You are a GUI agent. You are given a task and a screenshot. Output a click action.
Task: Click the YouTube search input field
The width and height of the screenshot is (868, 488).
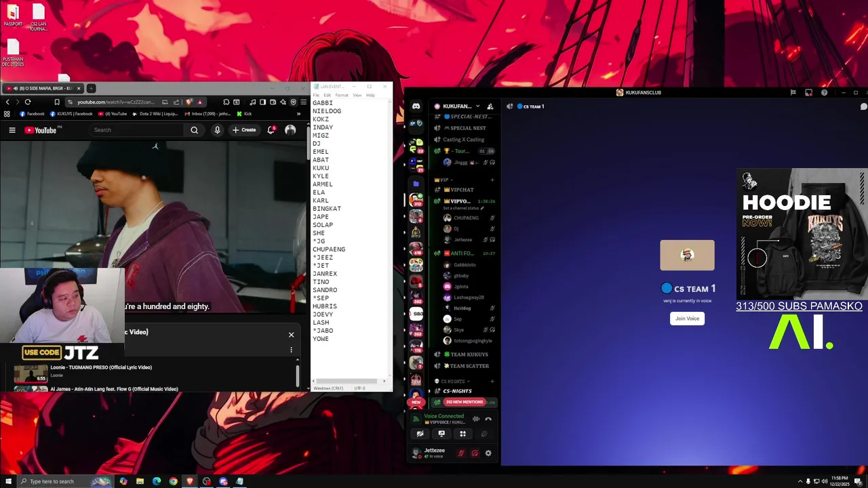point(137,130)
